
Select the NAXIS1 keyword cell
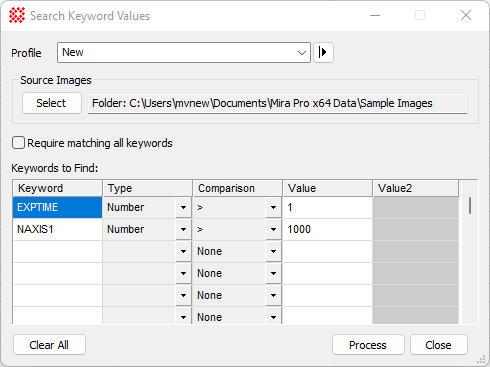(57, 229)
